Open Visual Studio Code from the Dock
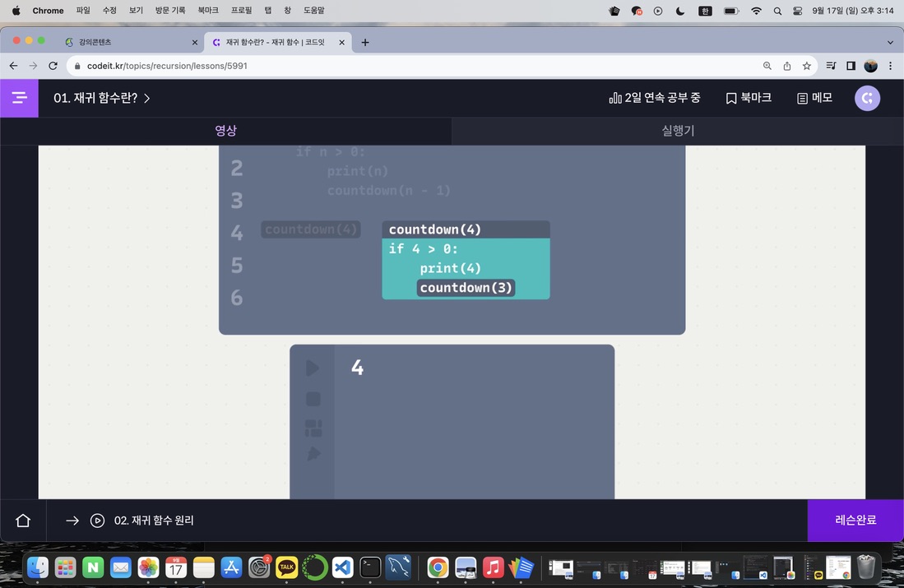 click(342, 567)
